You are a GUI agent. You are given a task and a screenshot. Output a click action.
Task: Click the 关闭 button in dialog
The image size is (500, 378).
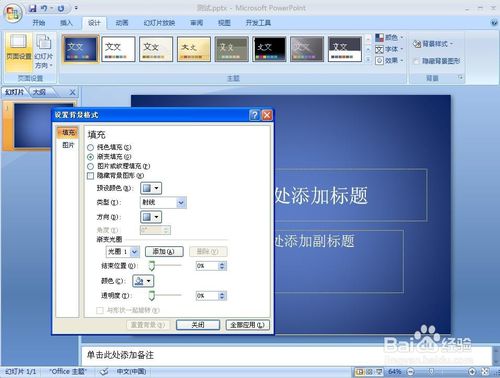(x=198, y=325)
